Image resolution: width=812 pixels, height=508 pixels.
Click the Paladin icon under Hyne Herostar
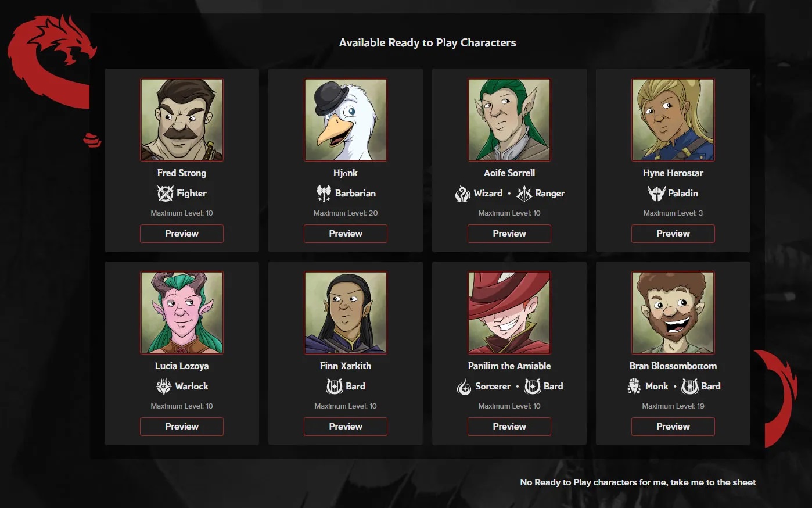tap(656, 193)
